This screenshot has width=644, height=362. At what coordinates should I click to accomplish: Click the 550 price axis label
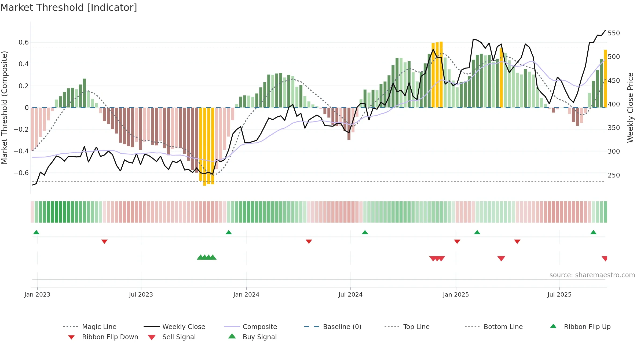[x=614, y=33]
